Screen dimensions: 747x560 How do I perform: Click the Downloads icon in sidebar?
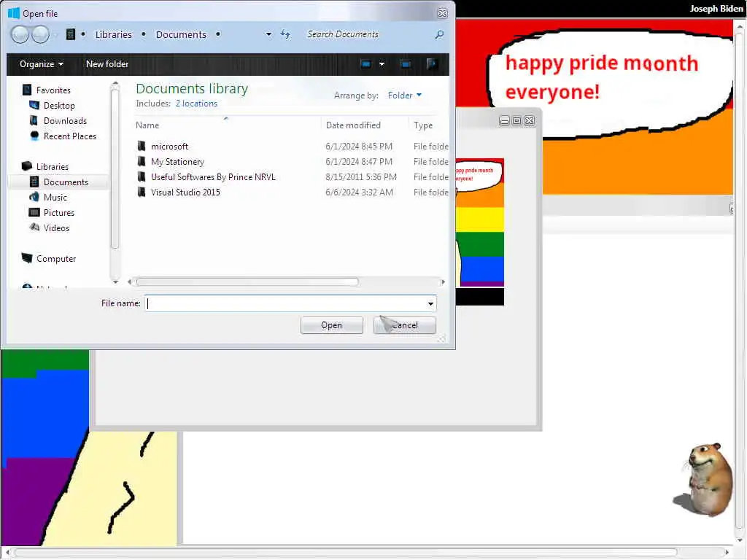click(x=34, y=120)
